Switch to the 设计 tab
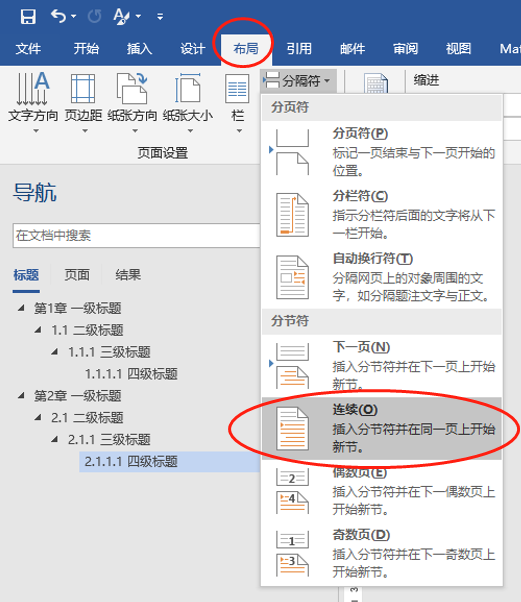 [x=193, y=49]
